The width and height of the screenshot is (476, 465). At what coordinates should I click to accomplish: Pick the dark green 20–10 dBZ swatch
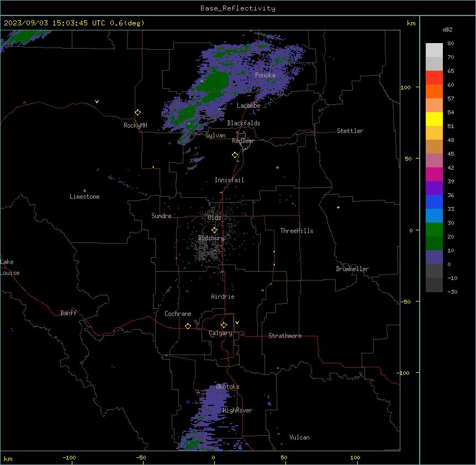pos(434,244)
